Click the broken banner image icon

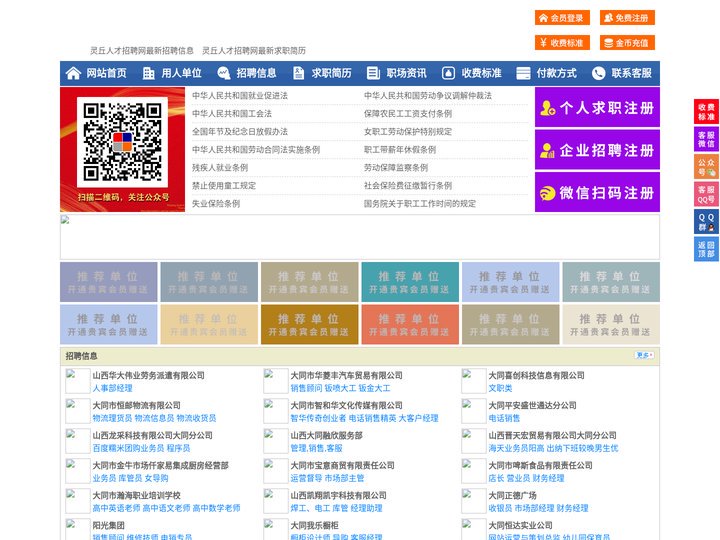[x=65, y=220]
